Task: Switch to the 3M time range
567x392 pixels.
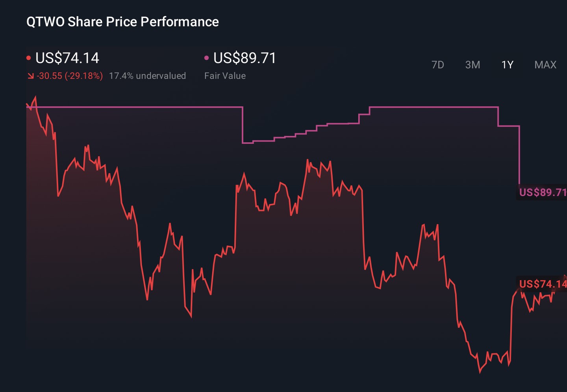Action: click(472, 65)
